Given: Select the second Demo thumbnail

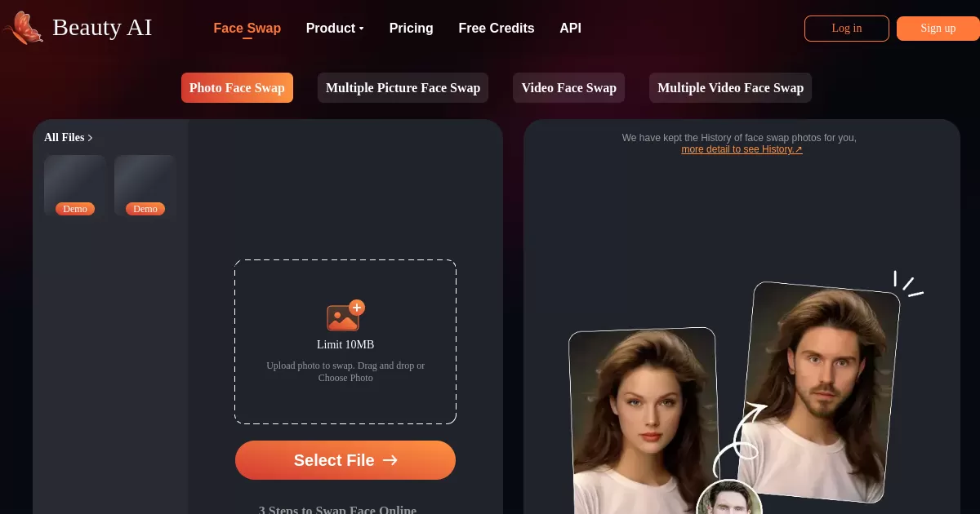Looking at the screenshot, I should tap(145, 186).
